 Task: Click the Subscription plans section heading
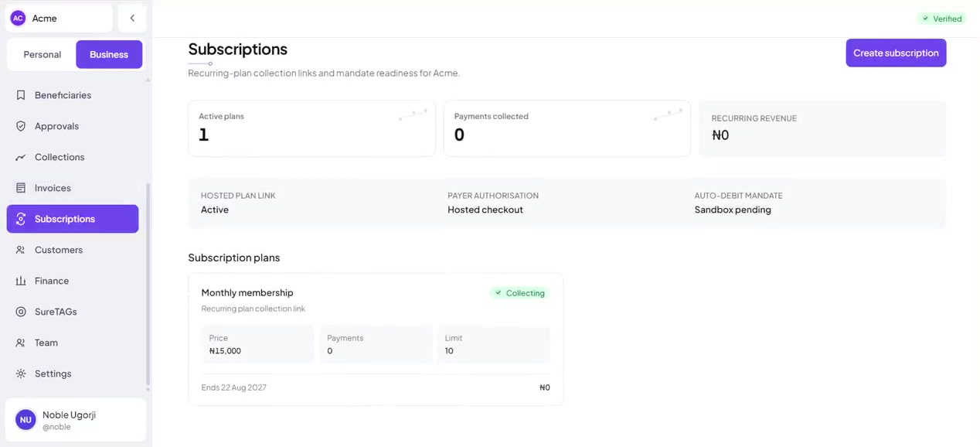tap(234, 258)
